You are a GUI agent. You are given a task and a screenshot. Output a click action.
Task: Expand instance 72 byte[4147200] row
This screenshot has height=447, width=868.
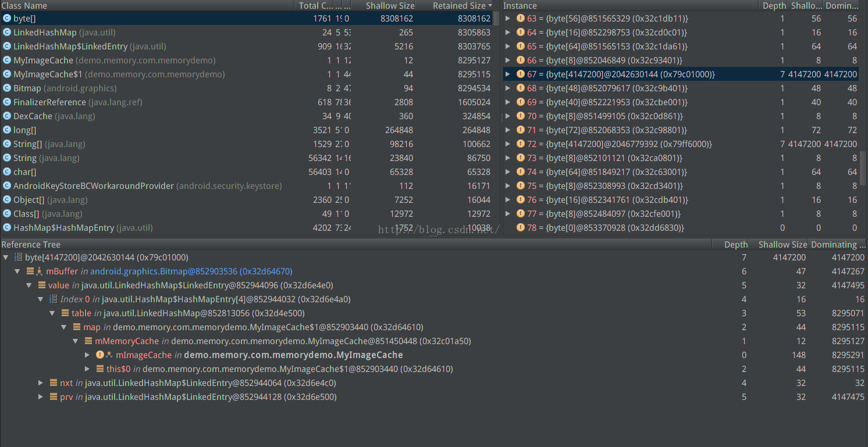pos(508,144)
